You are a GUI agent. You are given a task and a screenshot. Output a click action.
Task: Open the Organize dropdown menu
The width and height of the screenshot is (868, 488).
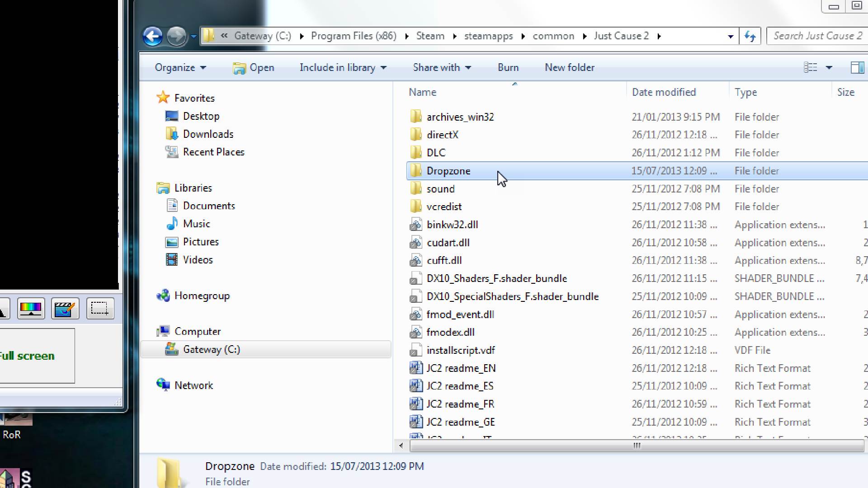(180, 68)
